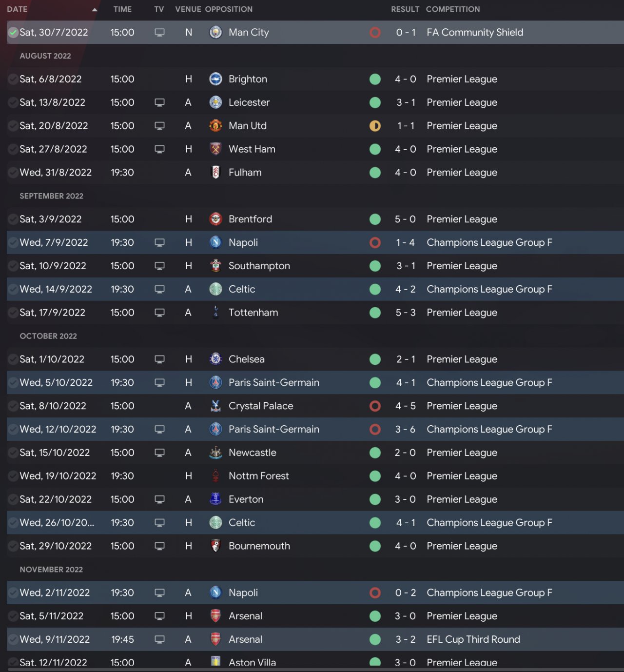Click the green win indicator for West Ham

[375, 149]
